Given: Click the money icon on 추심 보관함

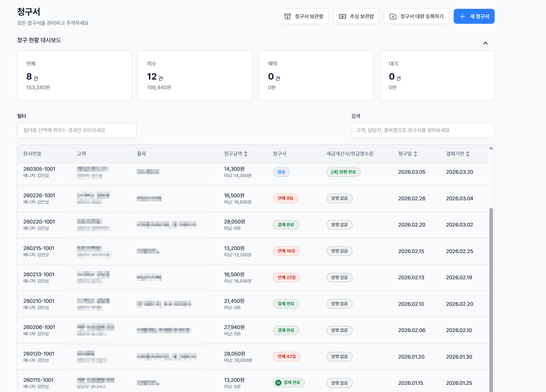Looking at the screenshot, I should pyautogui.click(x=342, y=17).
